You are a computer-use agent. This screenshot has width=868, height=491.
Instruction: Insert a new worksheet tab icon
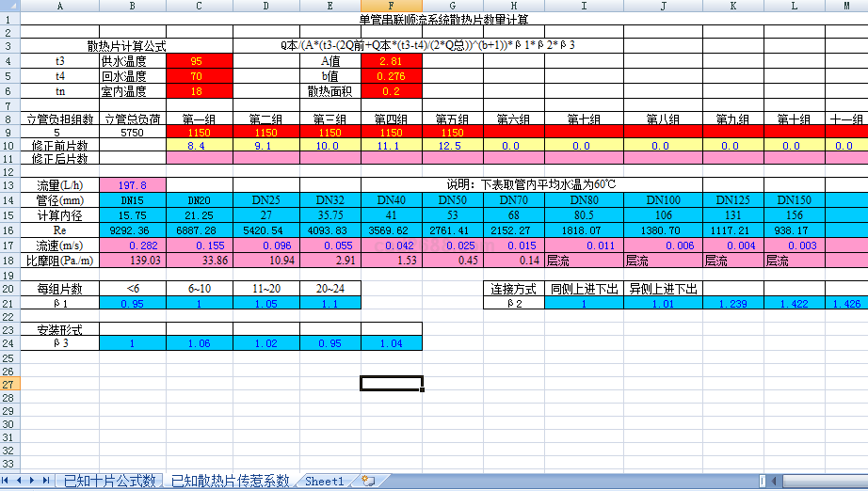point(367,481)
